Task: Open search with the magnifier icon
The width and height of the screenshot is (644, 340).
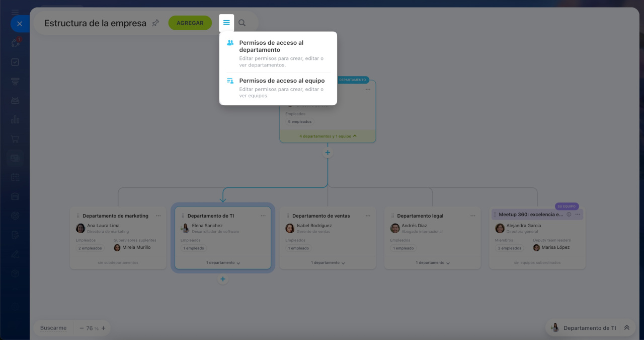Action: (242, 23)
